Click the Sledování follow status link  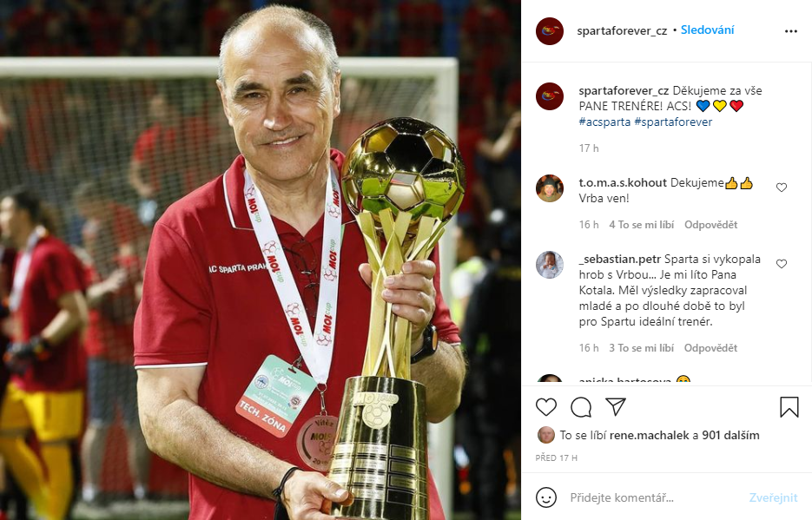pyautogui.click(x=708, y=30)
